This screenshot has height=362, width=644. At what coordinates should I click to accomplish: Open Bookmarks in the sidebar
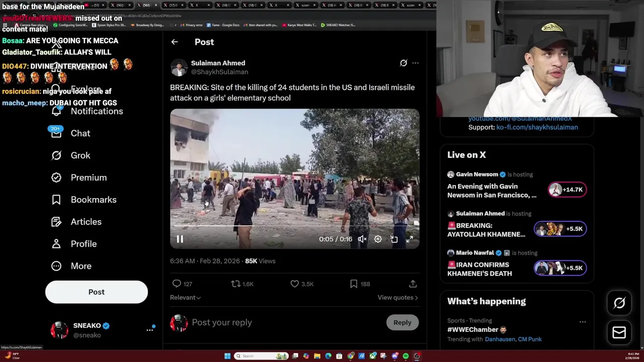tap(84, 200)
